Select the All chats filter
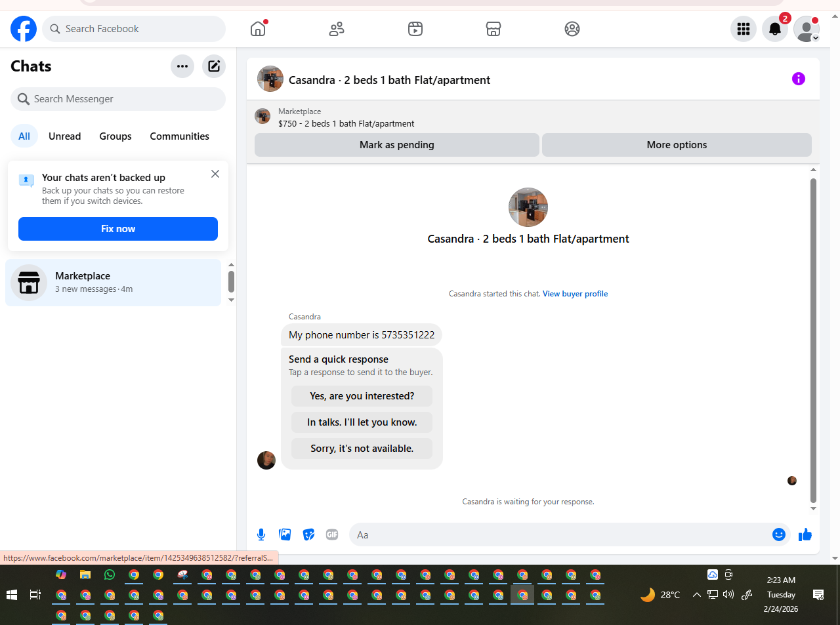This screenshot has height=625, width=840. pyautogui.click(x=24, y=136)
